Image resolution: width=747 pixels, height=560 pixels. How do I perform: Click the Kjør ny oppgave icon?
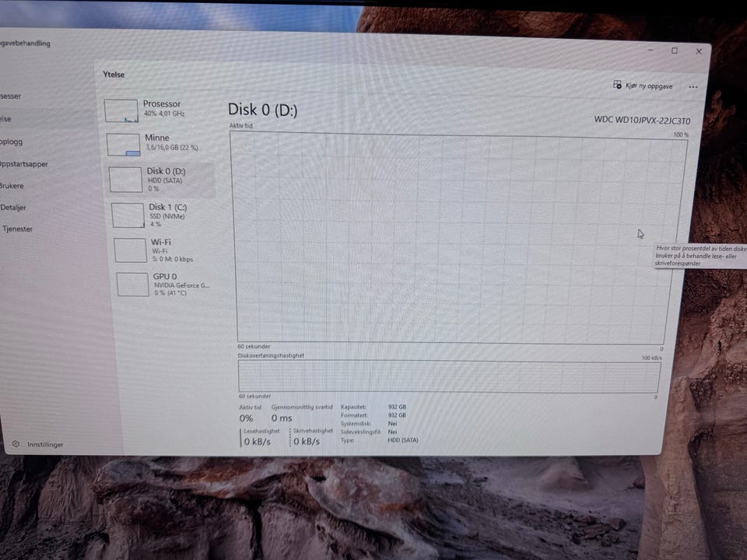617,85
